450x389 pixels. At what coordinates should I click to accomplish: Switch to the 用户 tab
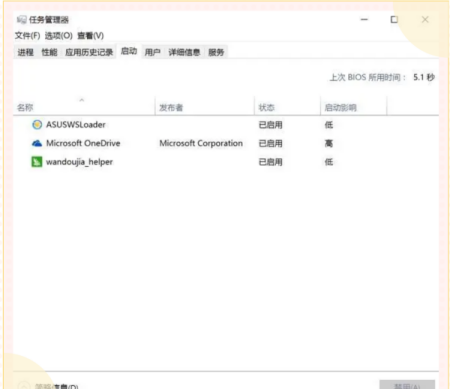(x=152, y=52)
